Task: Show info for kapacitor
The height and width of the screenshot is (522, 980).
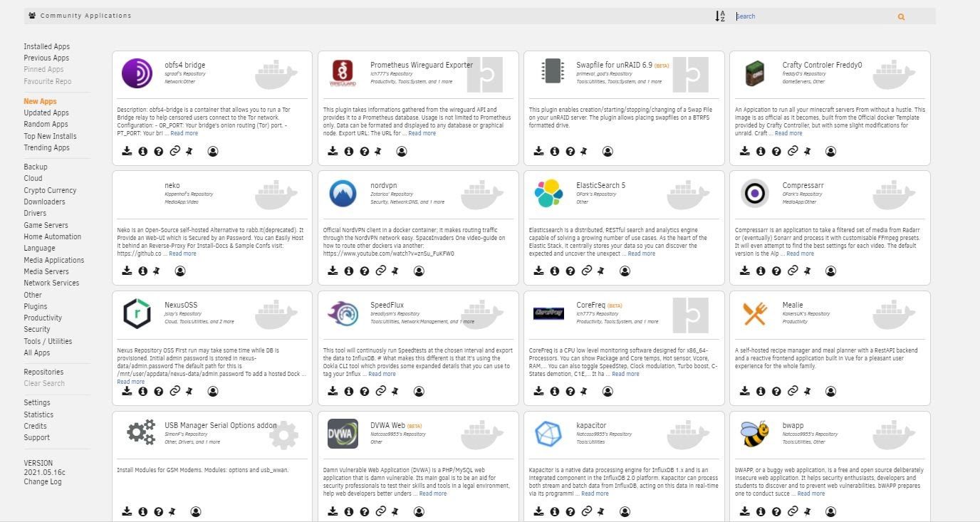Action: click(x=554, y=511)
